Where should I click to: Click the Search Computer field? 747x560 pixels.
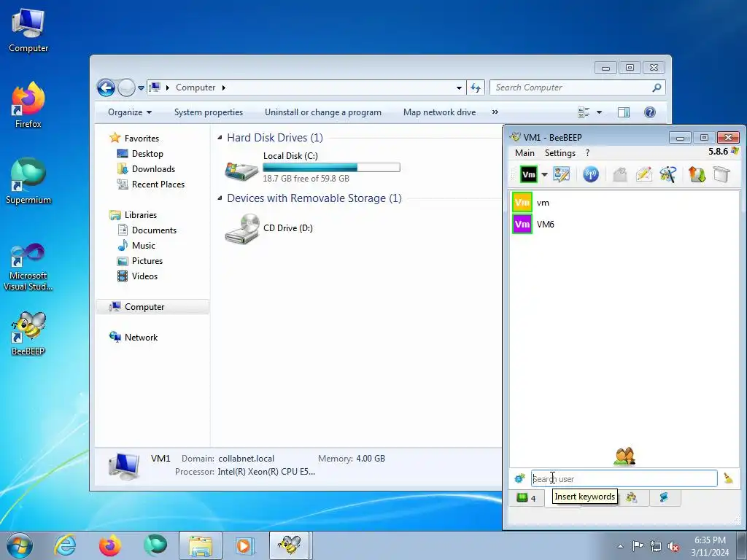point(577,87)
